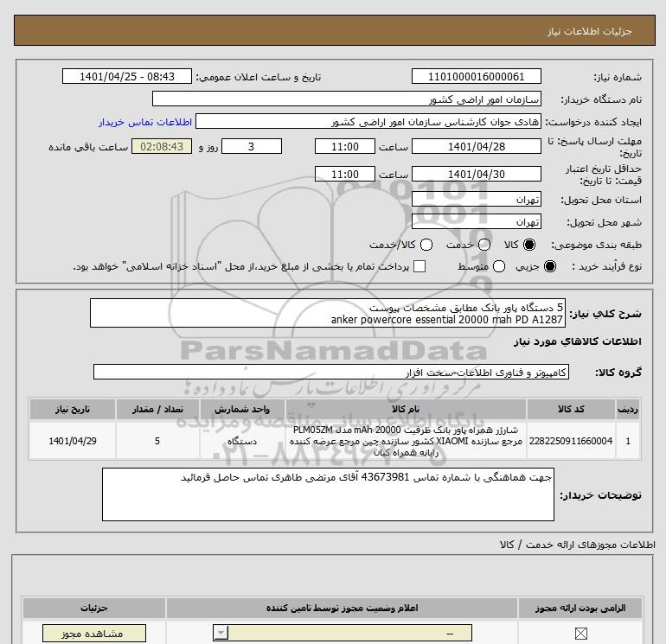
Task: Click the ردیف column header
Action: tap(628, 409)
